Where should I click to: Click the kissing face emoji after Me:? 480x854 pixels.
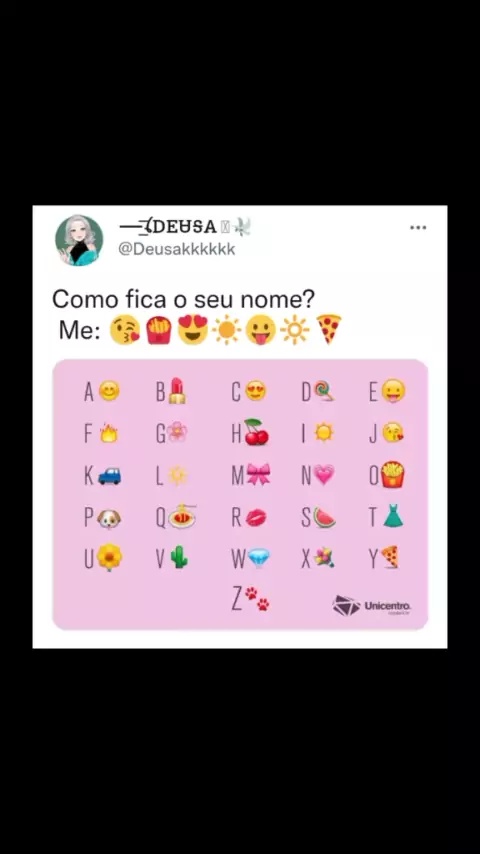(x=125, y=331)
